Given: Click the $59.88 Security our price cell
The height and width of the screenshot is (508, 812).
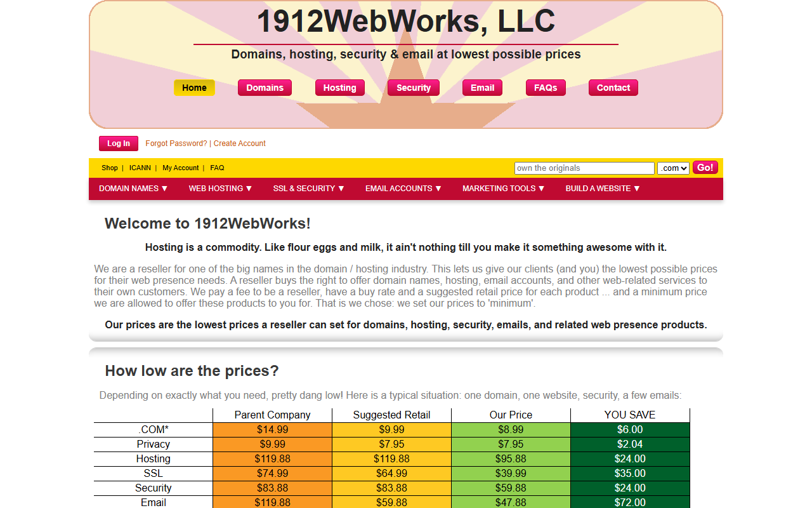Looking at the screenshot, I should tap(511, 488).
